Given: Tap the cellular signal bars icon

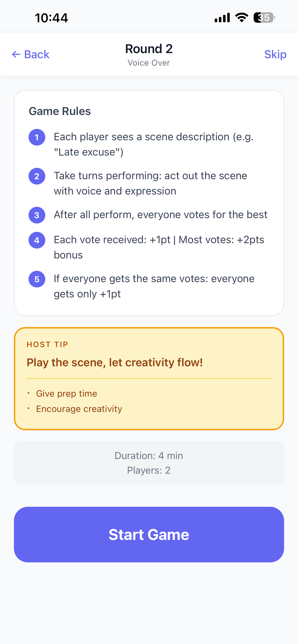Looking at the screenshot, I should tap(222, 18).
